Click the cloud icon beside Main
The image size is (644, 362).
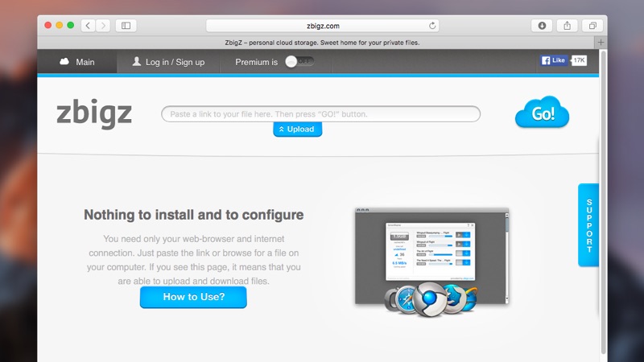point(64,62)
